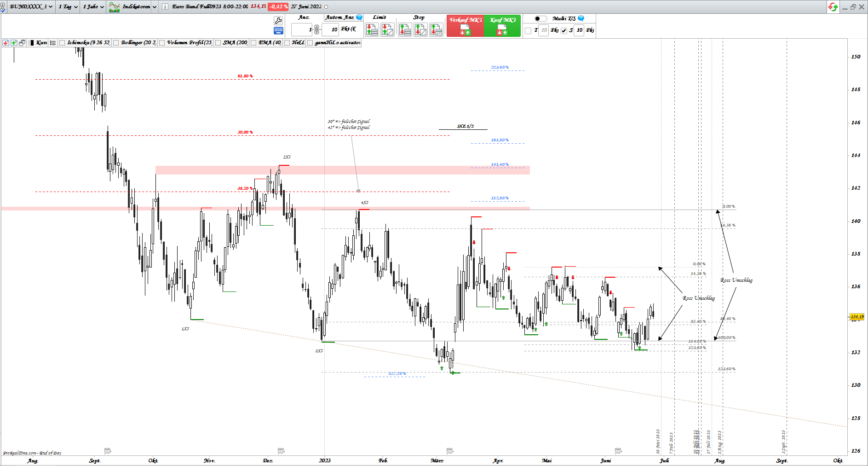
Task: Click the speech bubble beside Autom. Anz
Action: [360, 17]
